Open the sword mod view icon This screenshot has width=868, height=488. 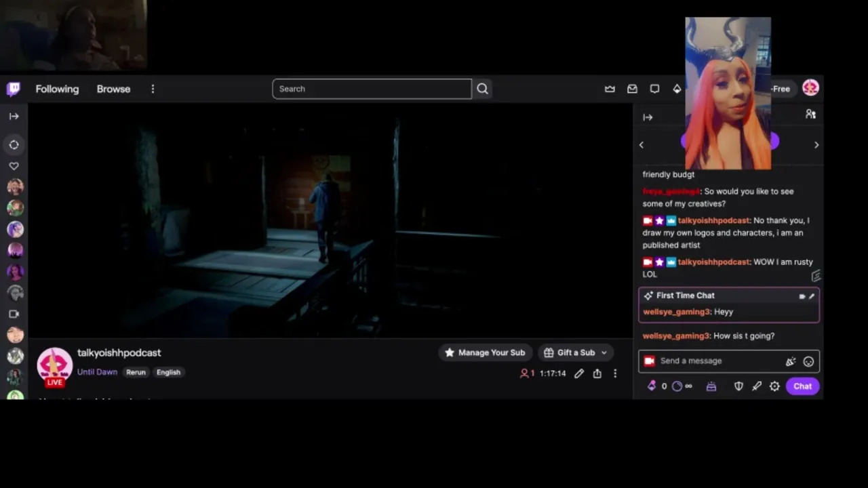757,386
